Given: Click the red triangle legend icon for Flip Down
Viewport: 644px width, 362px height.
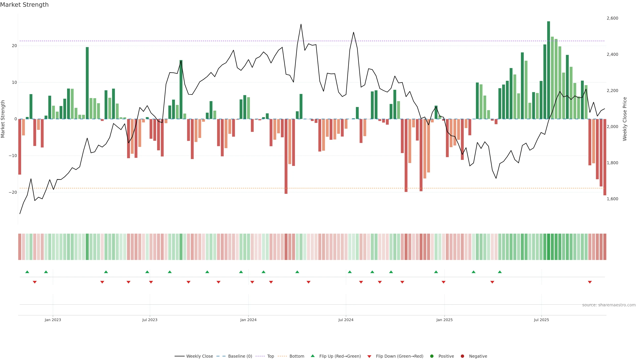Looking at the screenshot, I should 369,356.
